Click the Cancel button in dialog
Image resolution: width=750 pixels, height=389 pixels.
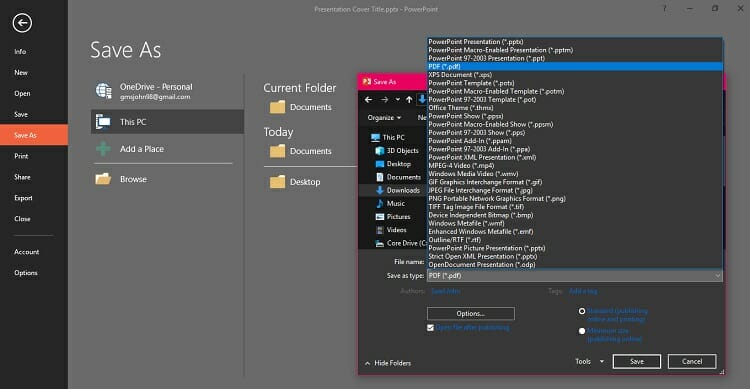pos(692,361)
